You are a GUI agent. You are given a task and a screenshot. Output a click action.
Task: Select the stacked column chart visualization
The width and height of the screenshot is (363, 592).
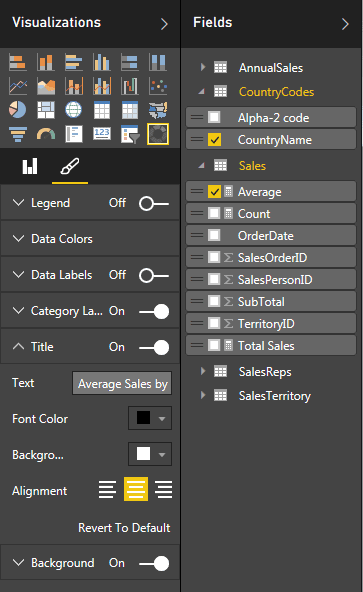point(46,62)
